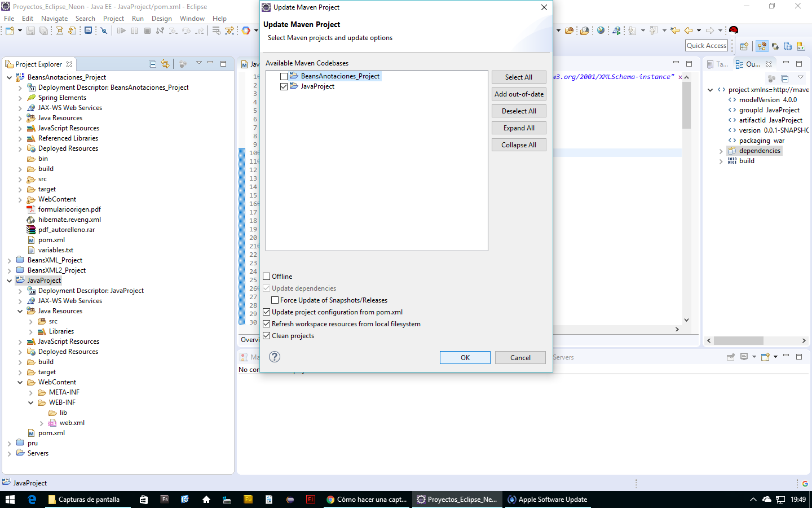This screenshot has height=508, width=812.
Task: Click the Expand All button
Action: click(519, 128)
